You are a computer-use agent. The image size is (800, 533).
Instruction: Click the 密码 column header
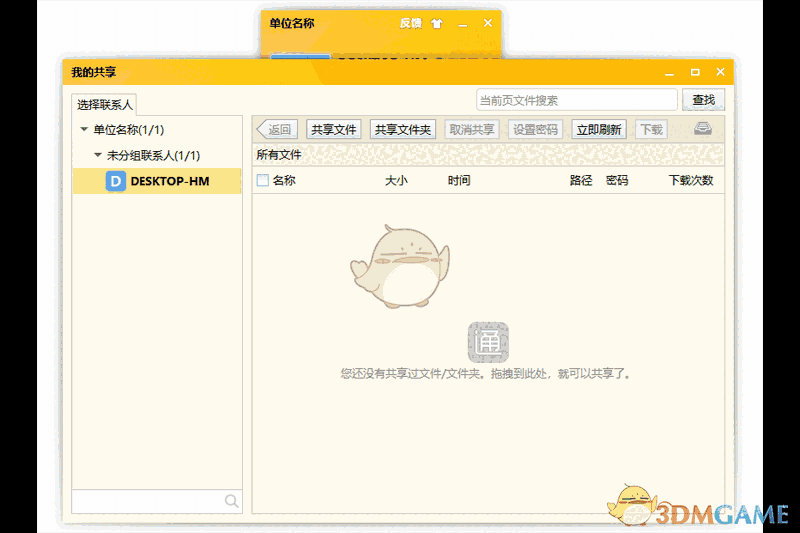(x=617, y=181)
